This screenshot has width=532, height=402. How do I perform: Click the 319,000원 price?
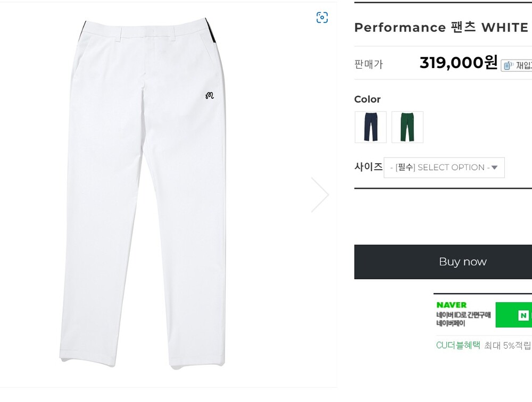pos(458,63)
